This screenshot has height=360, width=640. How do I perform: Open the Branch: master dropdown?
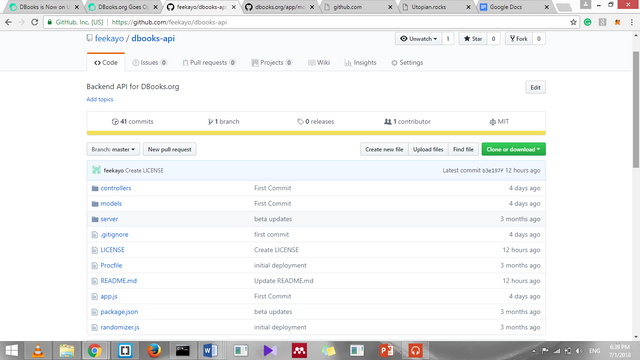113,149
